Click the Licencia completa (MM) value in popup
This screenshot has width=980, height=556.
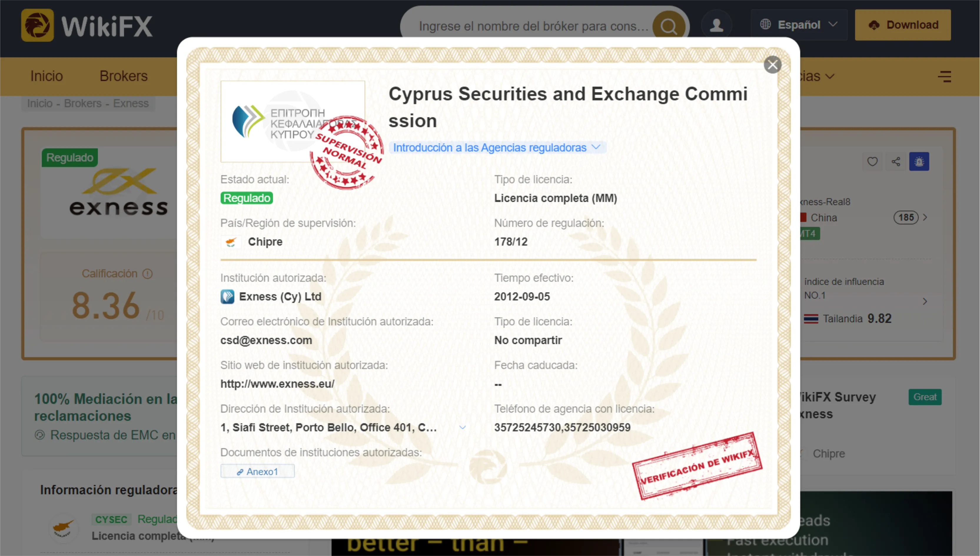pos(556,198)
